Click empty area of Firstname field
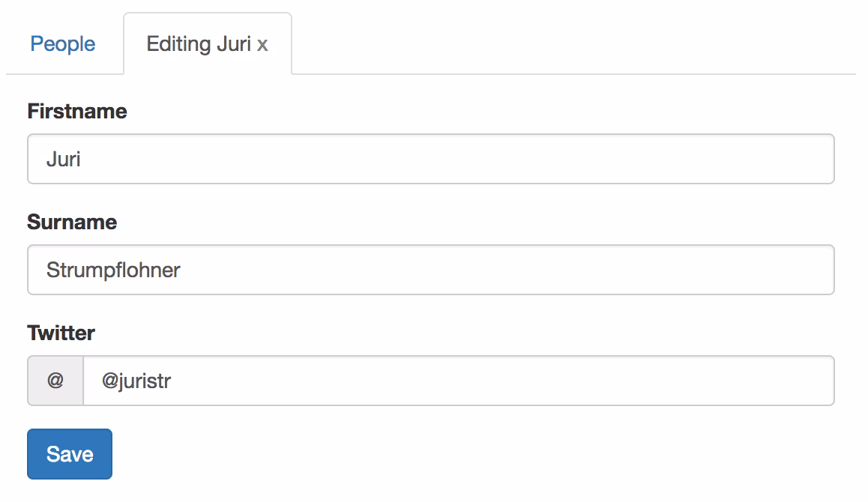 tap(525, 159)
